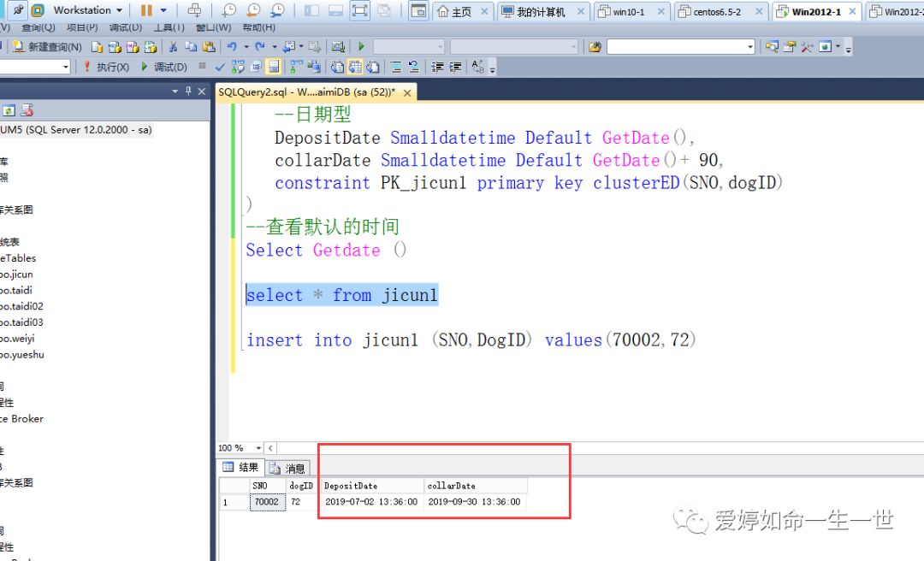
Task: Click the 70002 cell in results grid
Action: point(267,501)
